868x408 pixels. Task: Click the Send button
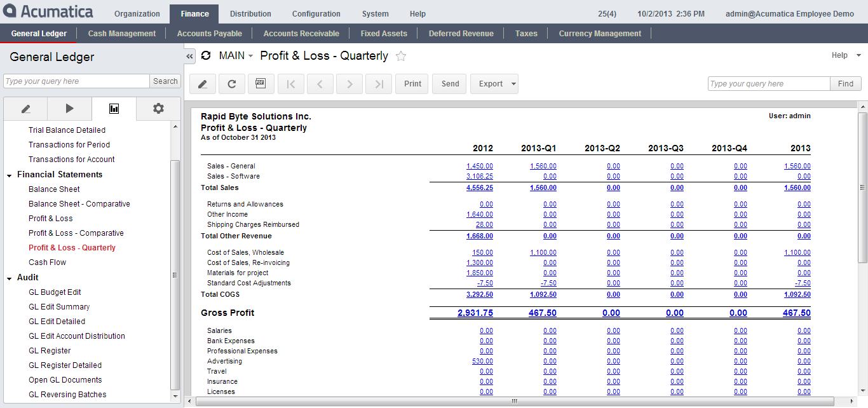[x=450, y=84]
